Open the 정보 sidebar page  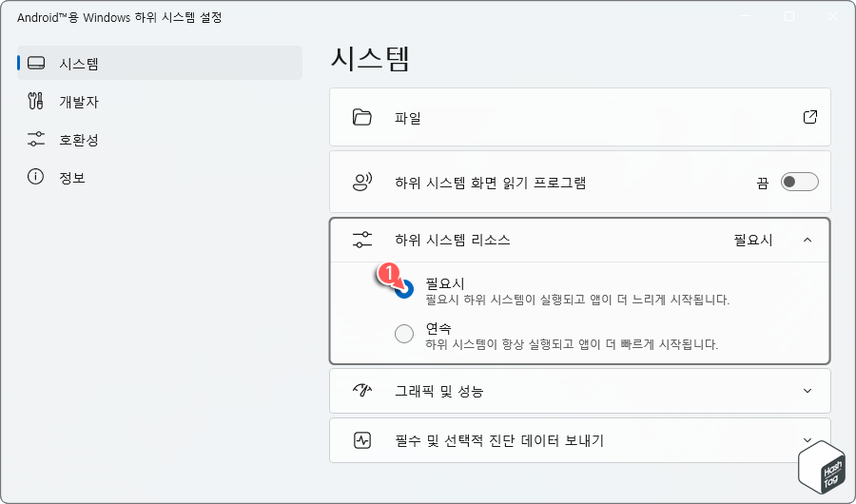(x=160, y=178)
